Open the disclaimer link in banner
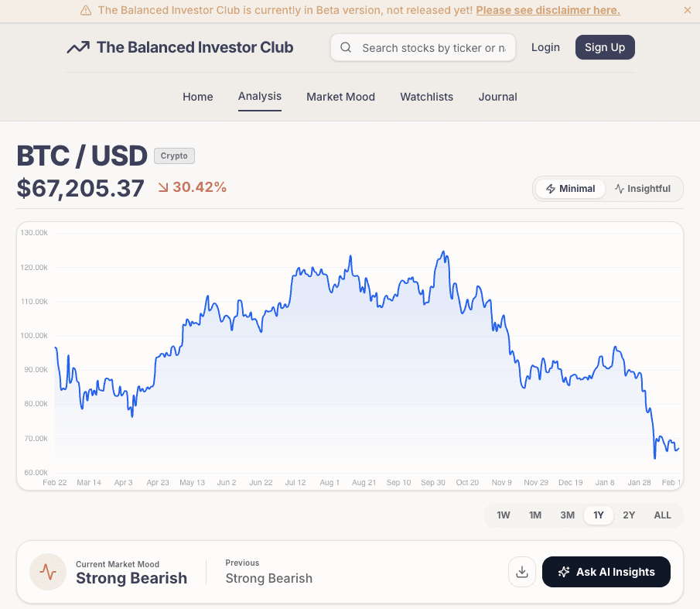This screenshot has height=609, width=700. point(548,11)
